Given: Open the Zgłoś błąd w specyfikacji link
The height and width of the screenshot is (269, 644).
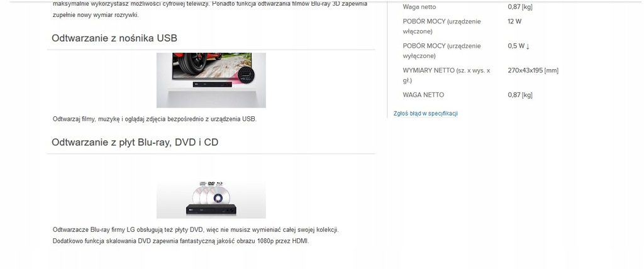Looking at the screenshot, I should 426,113.
